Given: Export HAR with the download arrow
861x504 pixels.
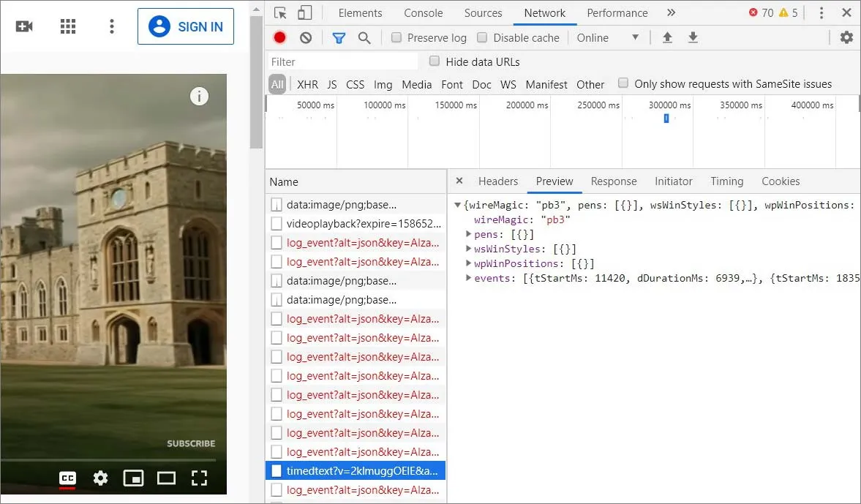Looking at the screenshot, I should 693,37.
